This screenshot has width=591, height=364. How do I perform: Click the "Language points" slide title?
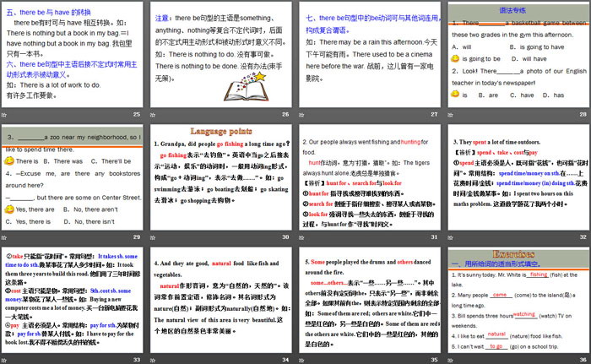tap(220, 132)
